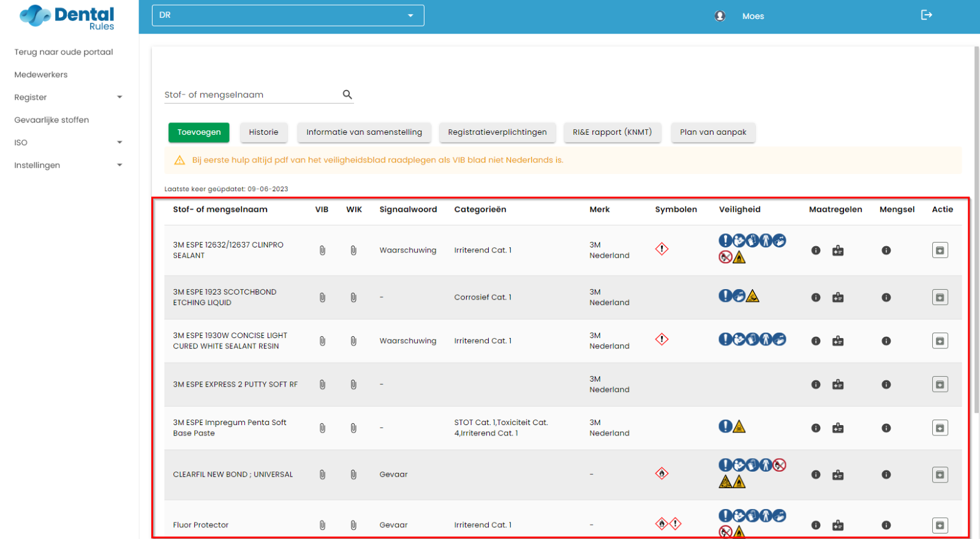Click user name Moes
The width and height of the screenshot is (980, 539).
coord(753,17)
